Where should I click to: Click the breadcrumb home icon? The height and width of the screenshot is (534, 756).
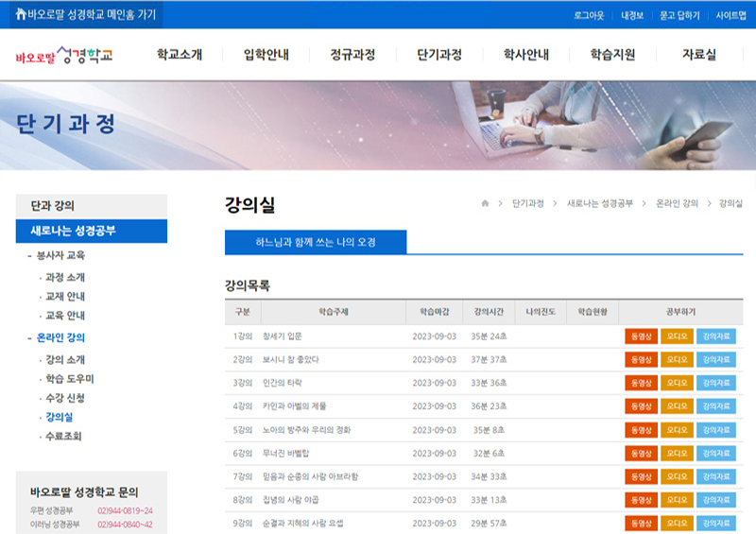485,203
